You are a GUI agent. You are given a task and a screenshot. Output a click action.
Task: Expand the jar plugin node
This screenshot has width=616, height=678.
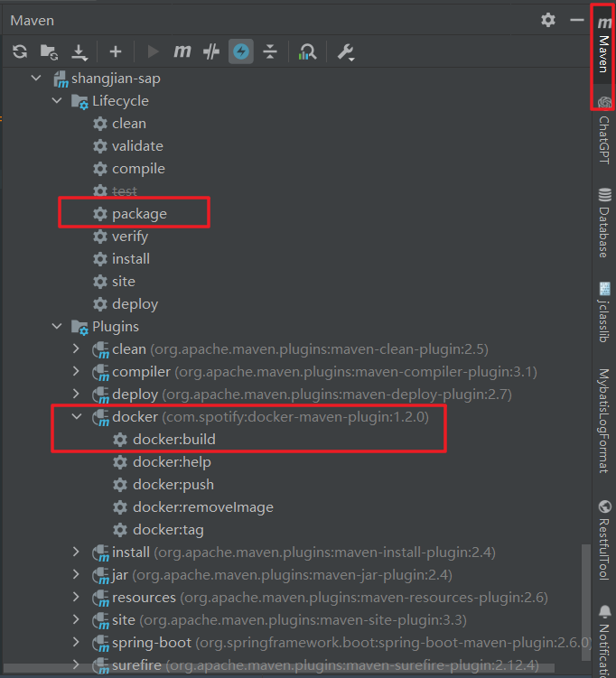(76, 575)
